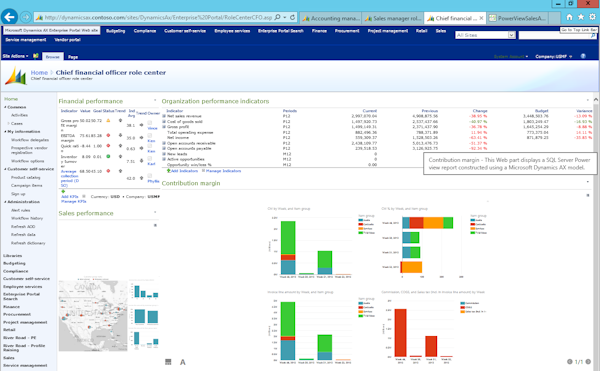The width and height of the screenshot is (600, 371).
Task: Click the table view icon below report
Action: 168,362
